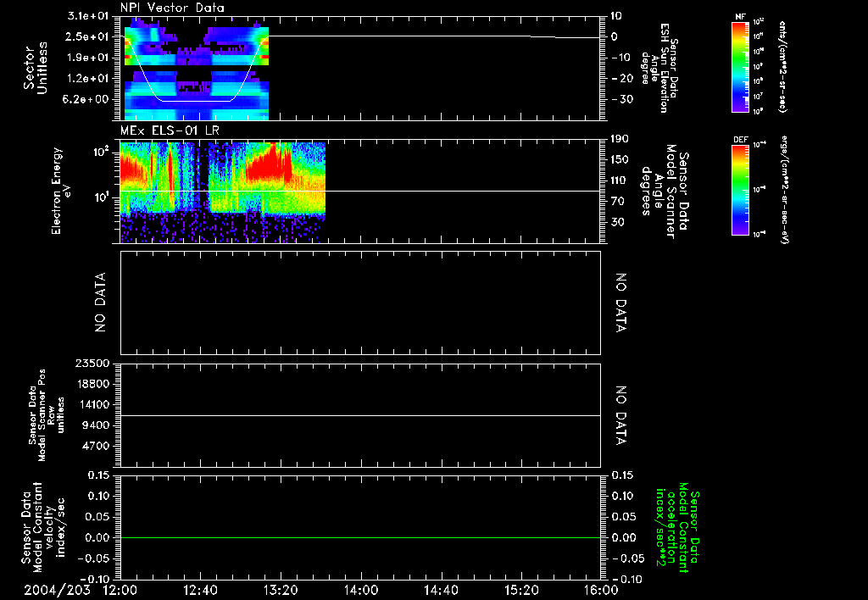Click the 14:40 time axis tick label
The height and width of the screenshot is (600, 868).
441,590
